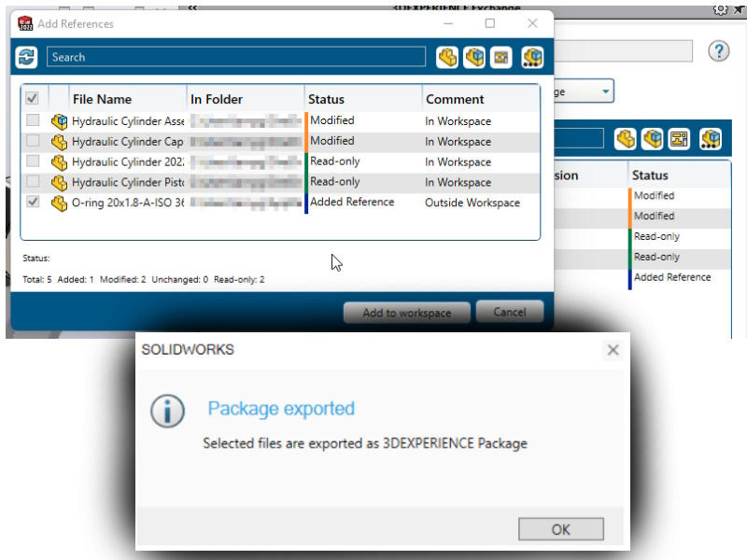Select the parts filter icon on background panel
The width and height of the screenshot is (747, 560).
pyautogui.click(x=624, y=138)
